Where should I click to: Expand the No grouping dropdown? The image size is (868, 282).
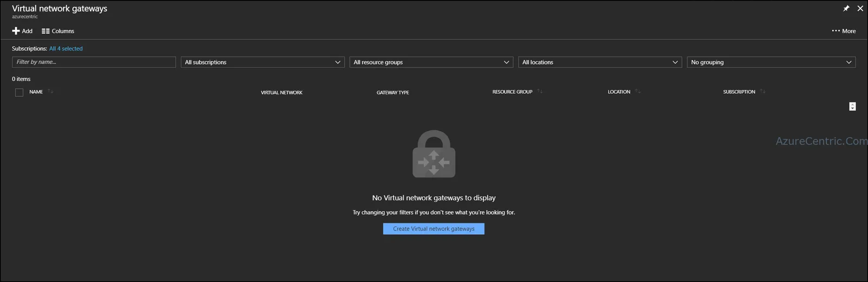click(x=771, y=62)
